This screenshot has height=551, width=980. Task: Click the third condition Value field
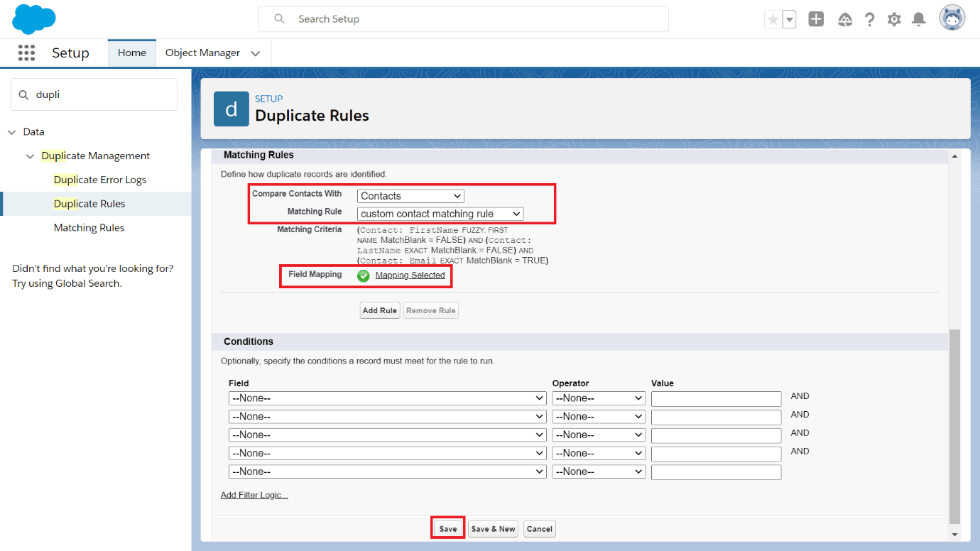click(716, 435)
